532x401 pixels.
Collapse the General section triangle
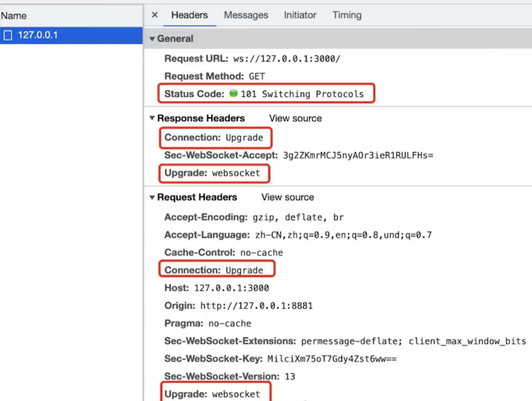click(152, 39)
